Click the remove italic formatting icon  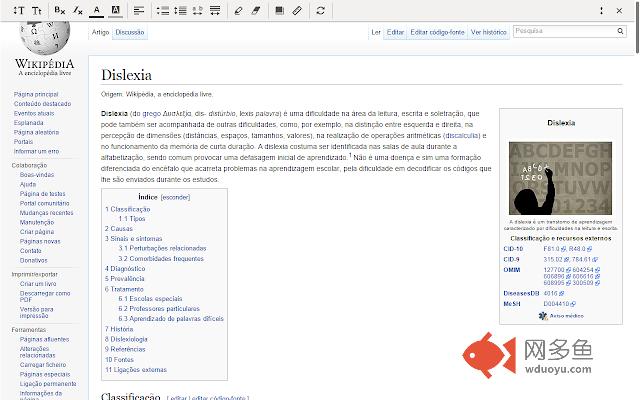point(77,10)
